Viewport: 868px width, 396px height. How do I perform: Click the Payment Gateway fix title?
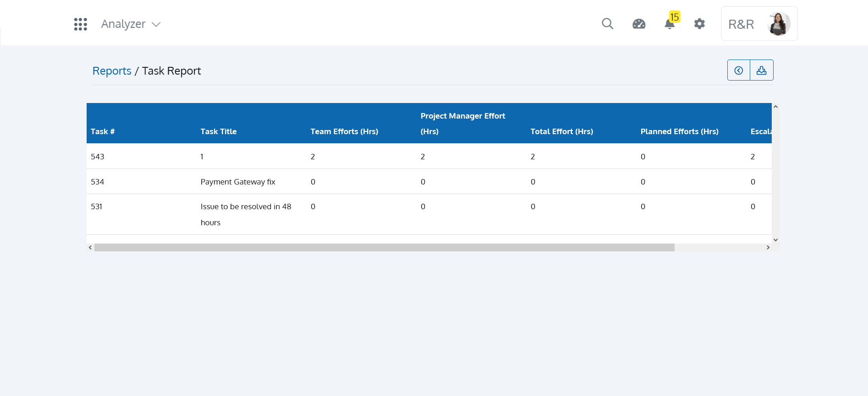(x=238, y=182)
